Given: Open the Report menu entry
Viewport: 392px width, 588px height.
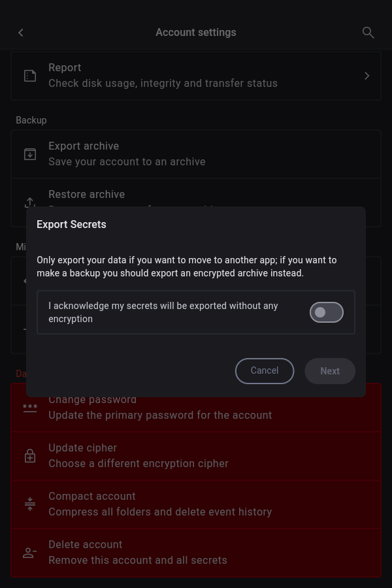Looking at the screenshot, I should [163, 75].
